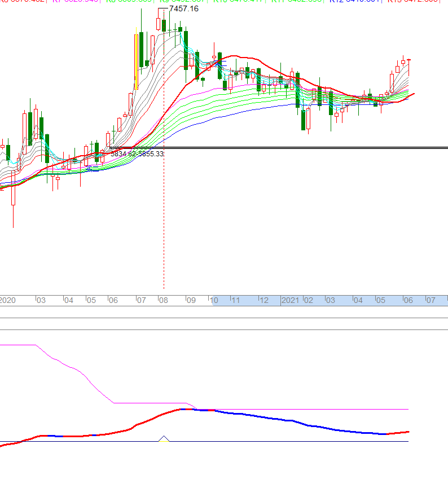
Task: Click the 2021 year label on time axis
Action: [290, 300]
